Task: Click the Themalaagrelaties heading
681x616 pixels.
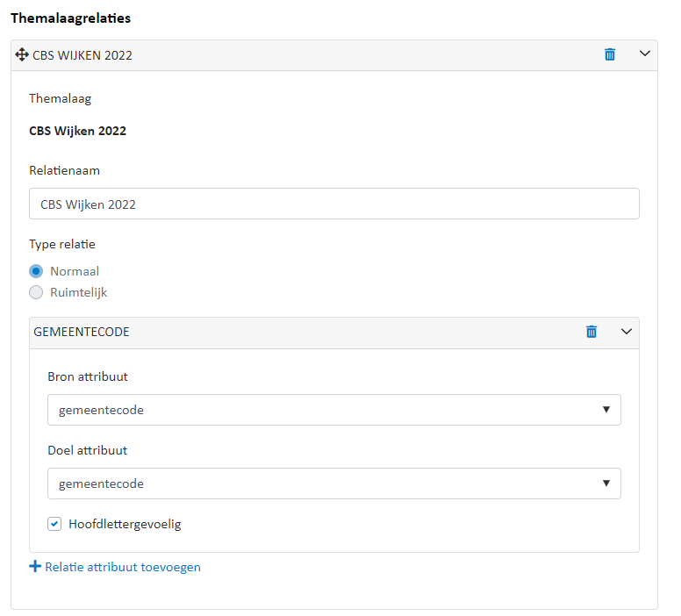Action: coord(71,18)
